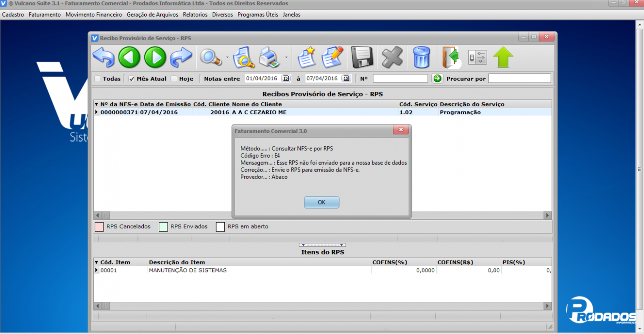Open the Movimento Financeiro menu
This screenshot has height=334, width=644.
94,15
